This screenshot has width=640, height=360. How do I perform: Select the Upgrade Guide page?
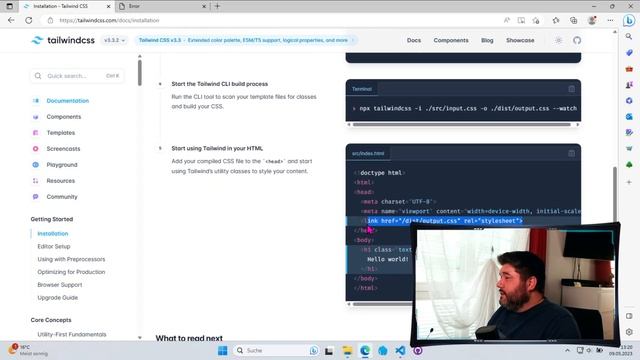[x=58, y=298]
